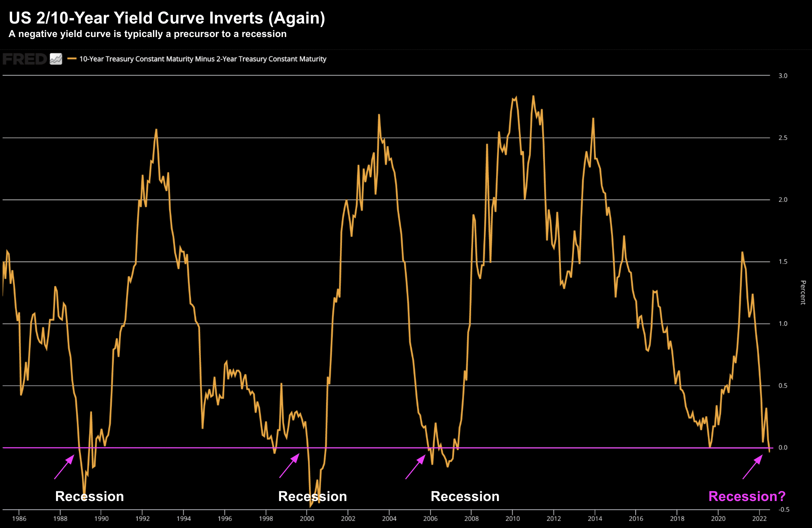Click the magenta arrow near 2006 inversion
Screen dimensions: 812x528
point(415,467)
